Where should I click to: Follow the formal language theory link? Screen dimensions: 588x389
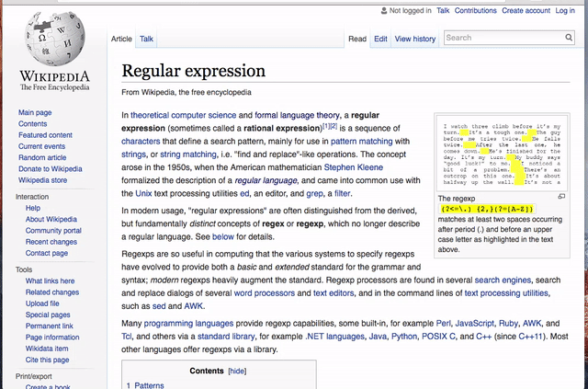point(297,115)
